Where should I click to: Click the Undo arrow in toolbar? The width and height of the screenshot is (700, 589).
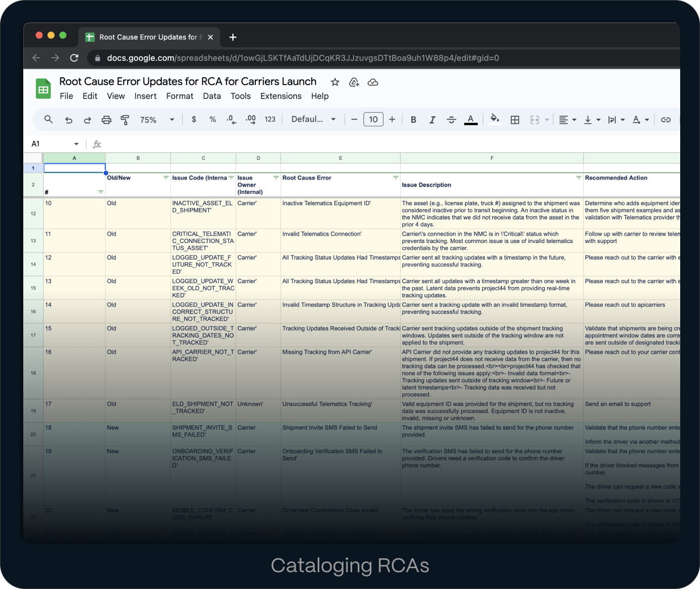pos(69,120)
